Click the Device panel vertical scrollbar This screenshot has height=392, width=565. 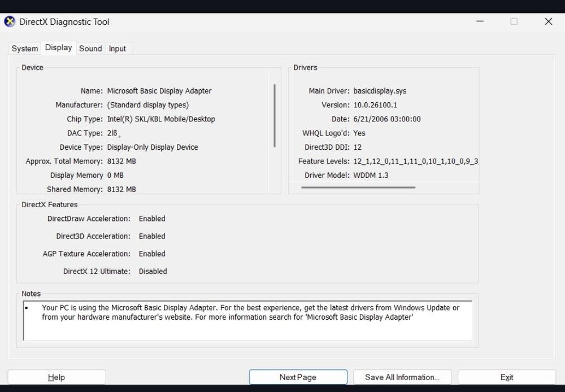275,116
